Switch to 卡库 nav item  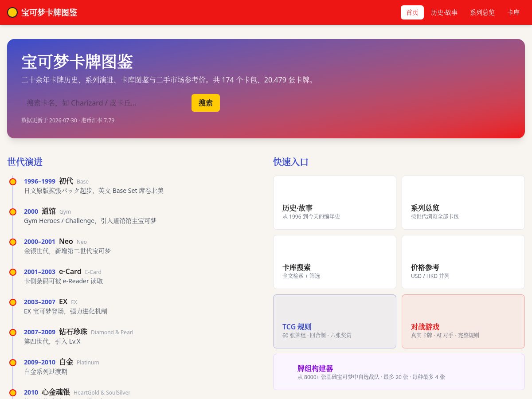click(513, 12)
